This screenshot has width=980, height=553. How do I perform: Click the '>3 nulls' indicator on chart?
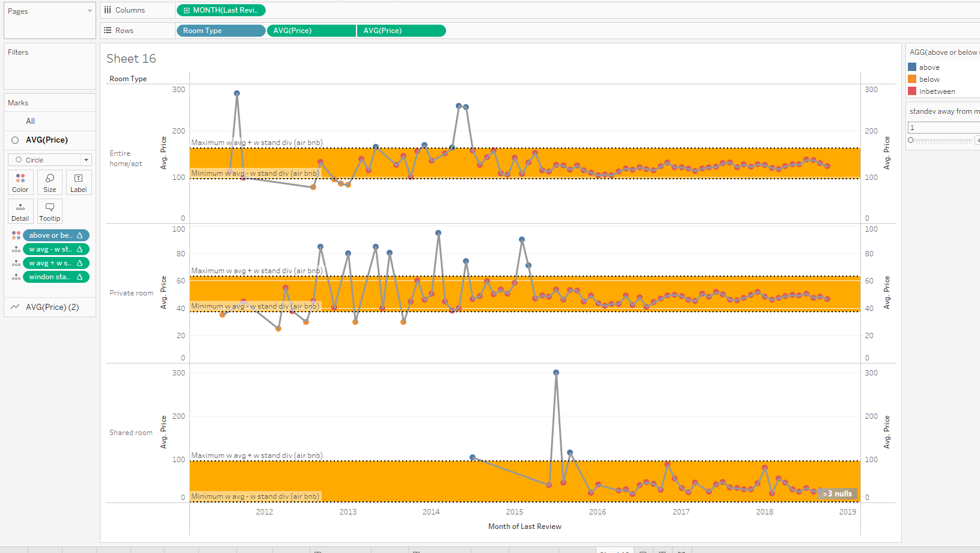click(x=837, y=494)
